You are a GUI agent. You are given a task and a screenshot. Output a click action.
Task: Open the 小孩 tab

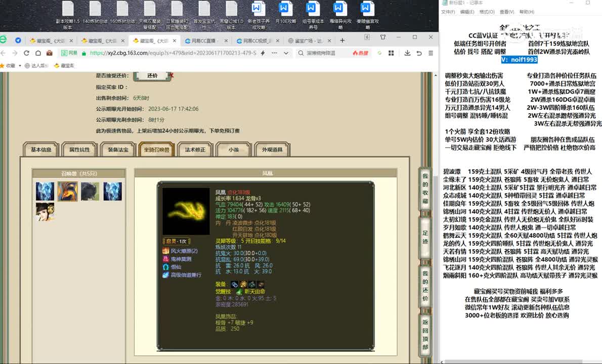pyautogui.click(x=234, y=150)
